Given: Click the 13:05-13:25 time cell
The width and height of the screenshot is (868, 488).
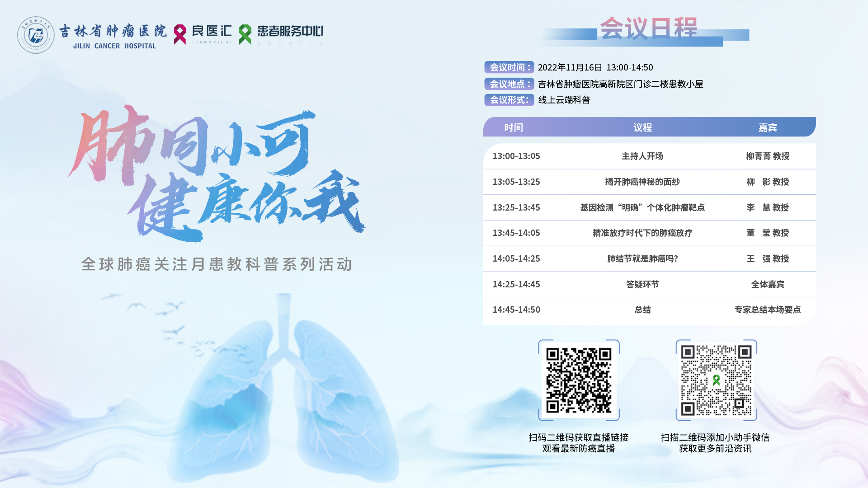Looking at the screenshot, I should coord(516,182).
